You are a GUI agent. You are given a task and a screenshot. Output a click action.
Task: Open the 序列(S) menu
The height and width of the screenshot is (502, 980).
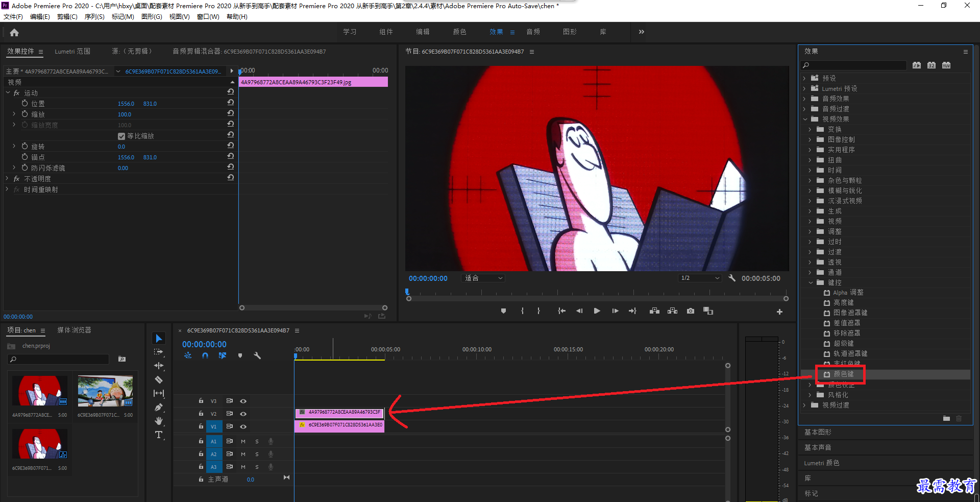(94, 17)
